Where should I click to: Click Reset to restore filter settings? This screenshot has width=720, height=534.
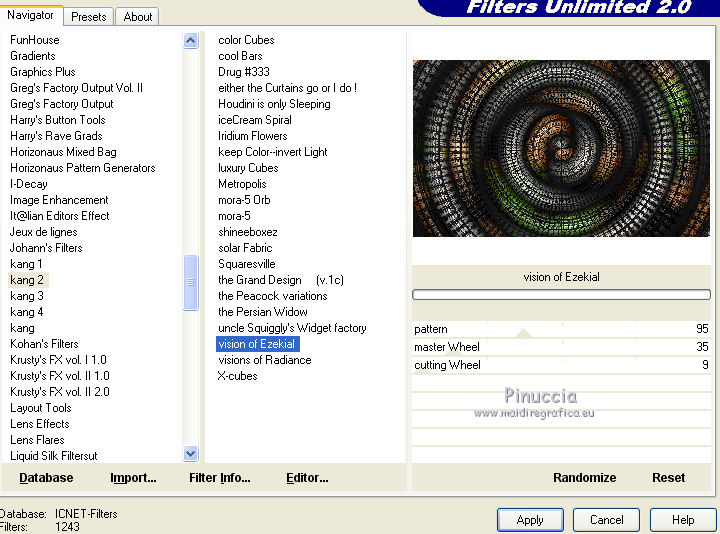tap(669, 478)
